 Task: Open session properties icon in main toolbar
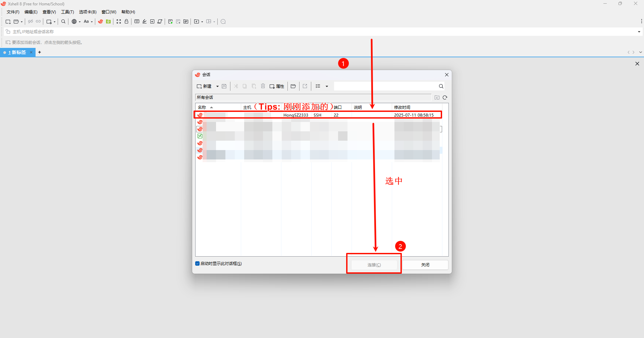click(x=49, y=21)
